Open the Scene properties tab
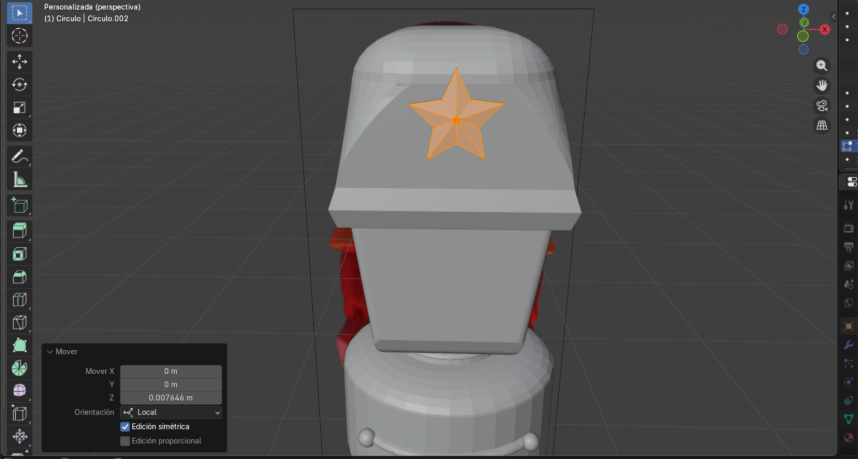The width and height of the screenshot is (858, 459). coord(849,284)
